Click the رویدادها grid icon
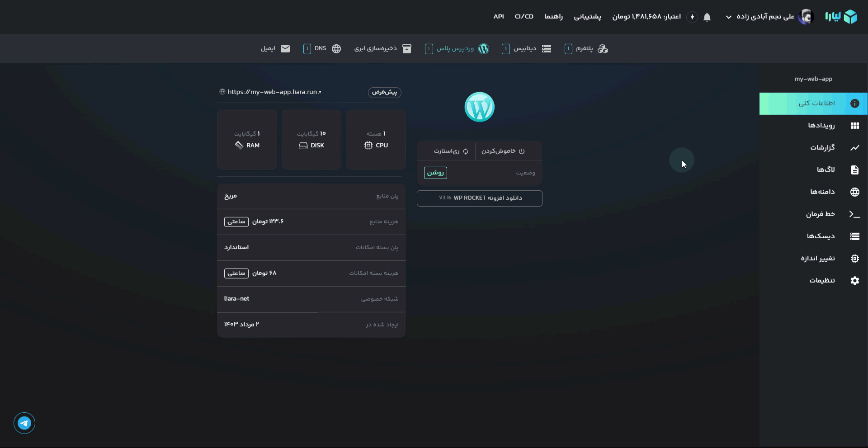This screenshot has height=448, width=868. click(x=854, y=126)
